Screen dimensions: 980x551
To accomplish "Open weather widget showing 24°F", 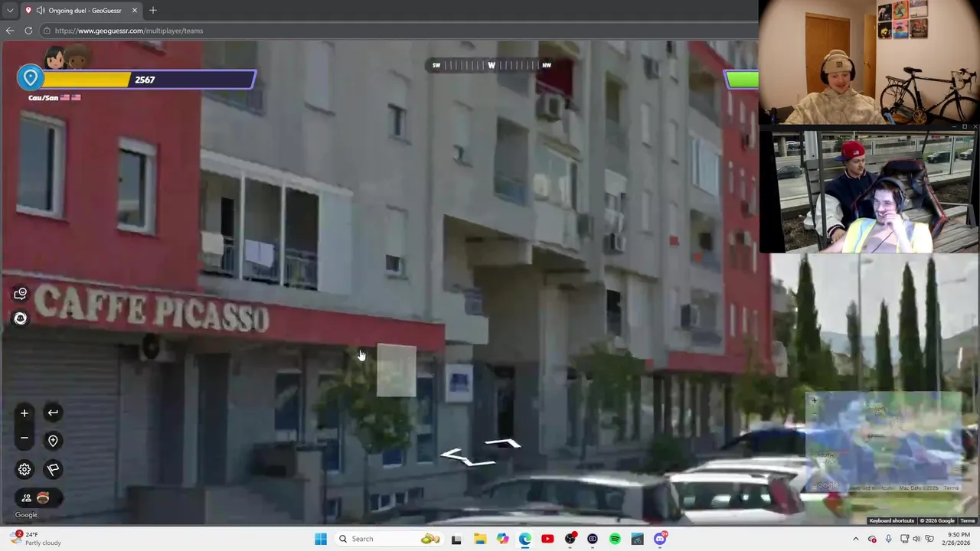I will (x=37, y=539).
